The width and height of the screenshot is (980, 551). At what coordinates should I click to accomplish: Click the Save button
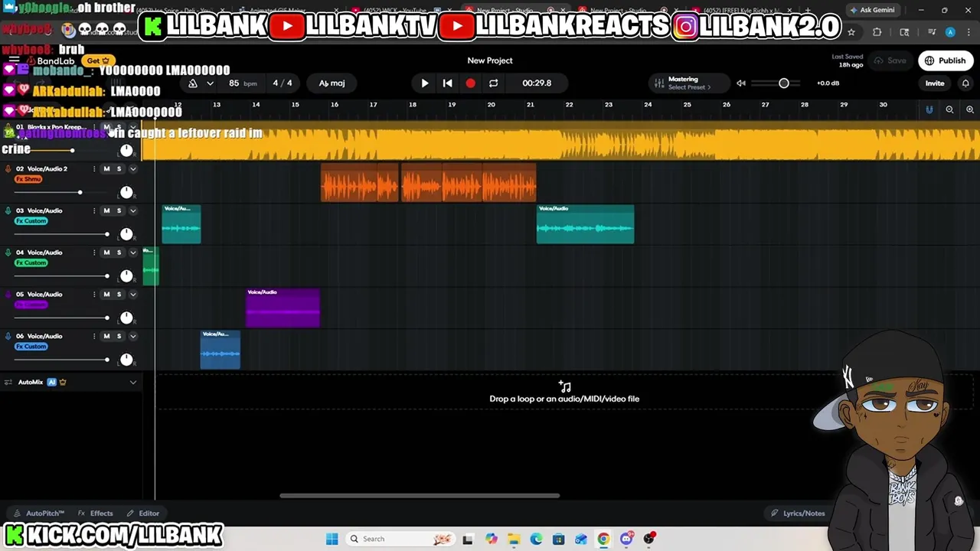pyautogui.click(x=890, y=60)
